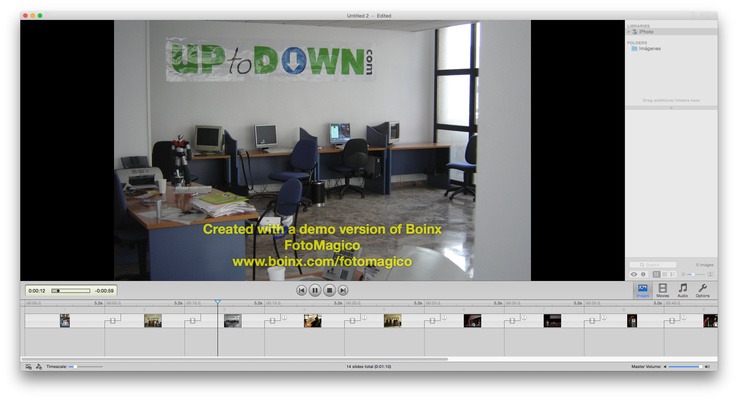Click the info button beside the eye icon
Screen dimensions: 738x400
pyautogui.click(x=643, y=274)
